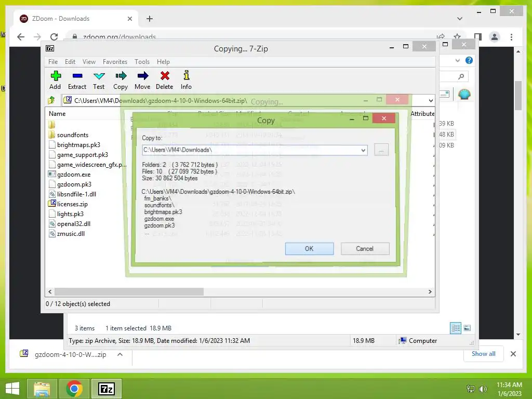Open the Favorites menu
Screen dimensions: 532x399
pyautogui.click(x=115, y=62)
